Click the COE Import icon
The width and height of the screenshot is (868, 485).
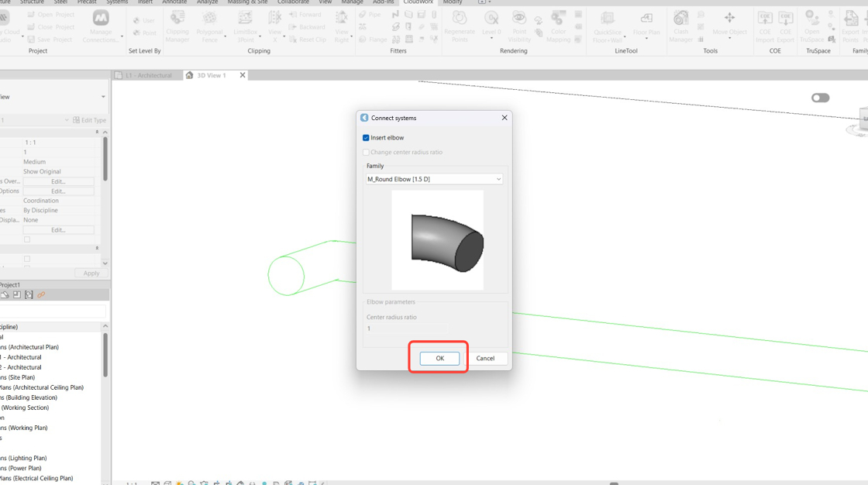(x=765, y=26)
